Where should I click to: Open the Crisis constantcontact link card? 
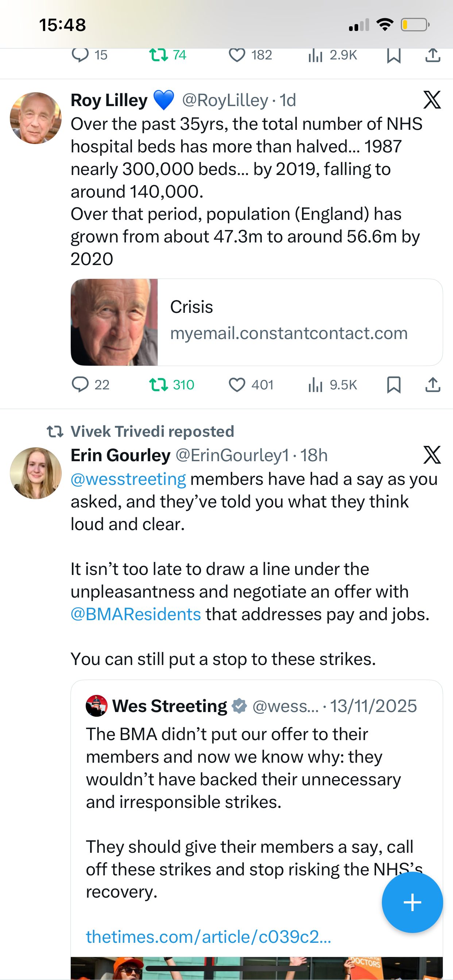tap(256, 322)
